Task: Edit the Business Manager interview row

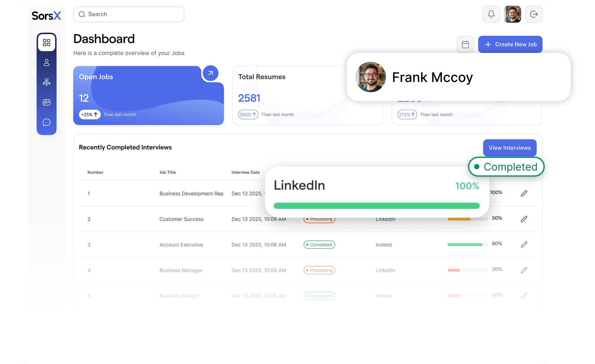Action: tap(524, 270)
